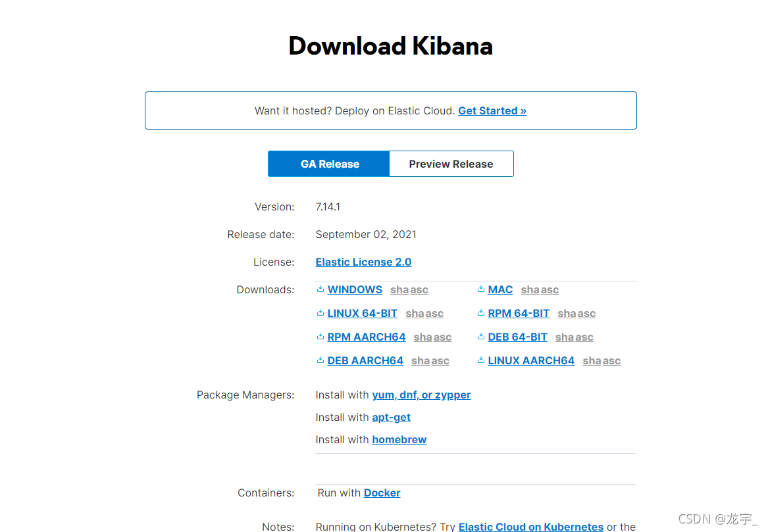Click the Containers label
Screen dimensions: 768x532
[x=266, y=493]
